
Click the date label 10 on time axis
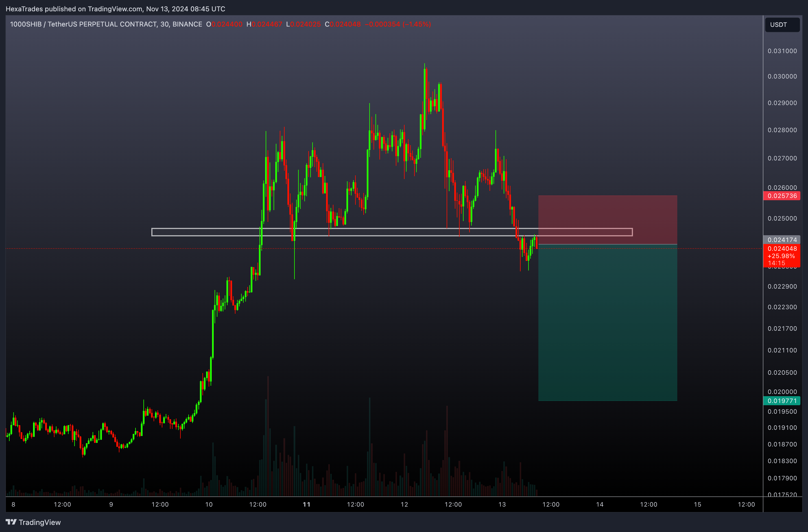pyautogui.click(x=209, y=505)
